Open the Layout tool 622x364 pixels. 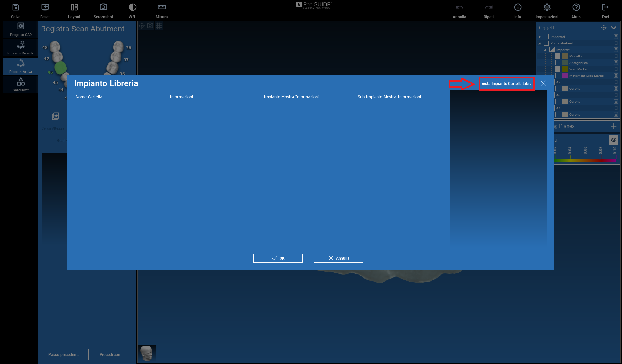coord(74,7)
